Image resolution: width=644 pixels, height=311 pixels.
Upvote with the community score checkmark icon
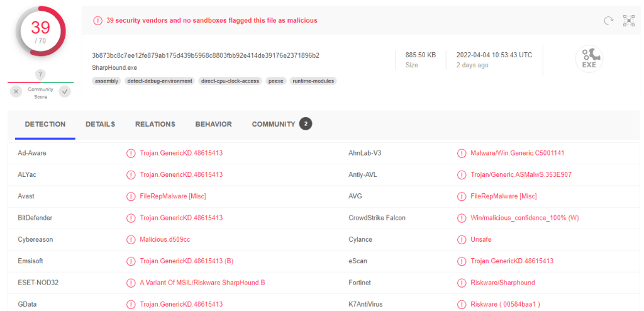click(65, 92)
